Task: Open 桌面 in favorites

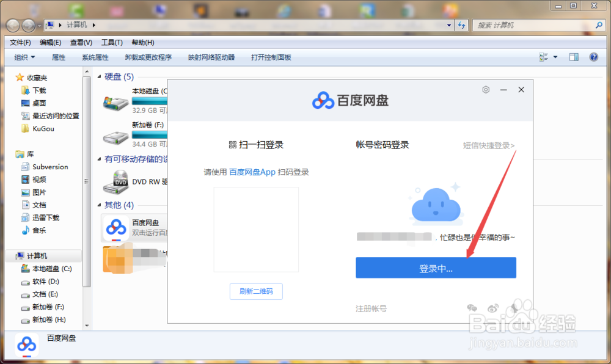Action: 39,103
